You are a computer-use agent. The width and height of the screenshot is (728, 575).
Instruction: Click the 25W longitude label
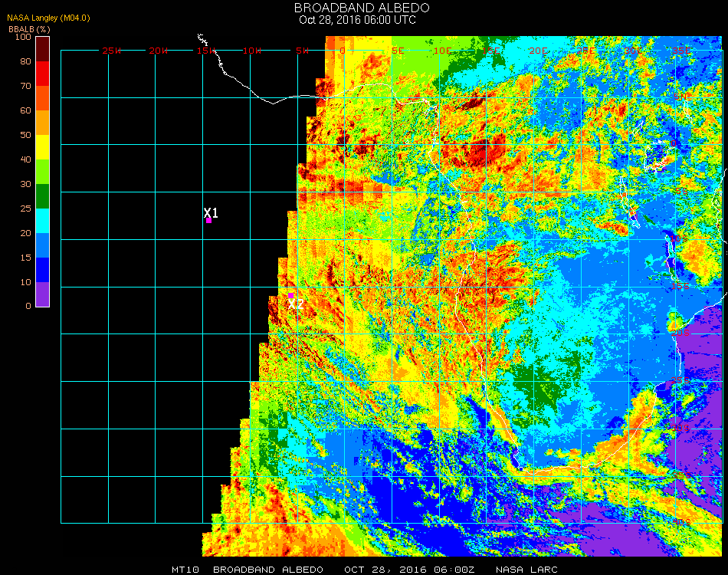[x=112, y=51]
